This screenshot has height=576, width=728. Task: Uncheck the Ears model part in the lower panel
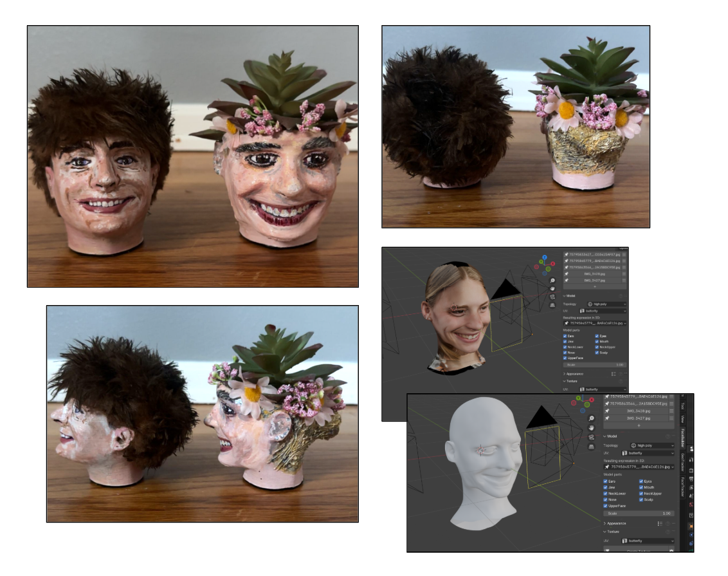point(606,481)
